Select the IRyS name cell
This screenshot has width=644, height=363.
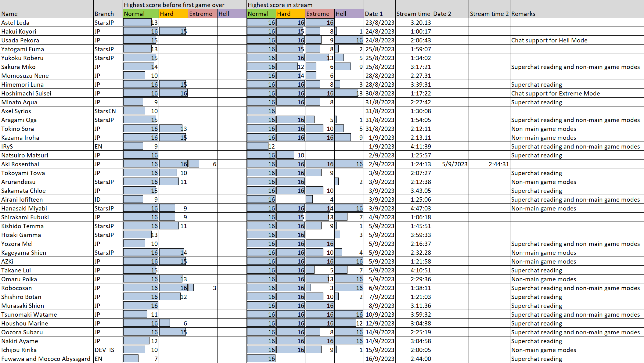click(47, 146)
